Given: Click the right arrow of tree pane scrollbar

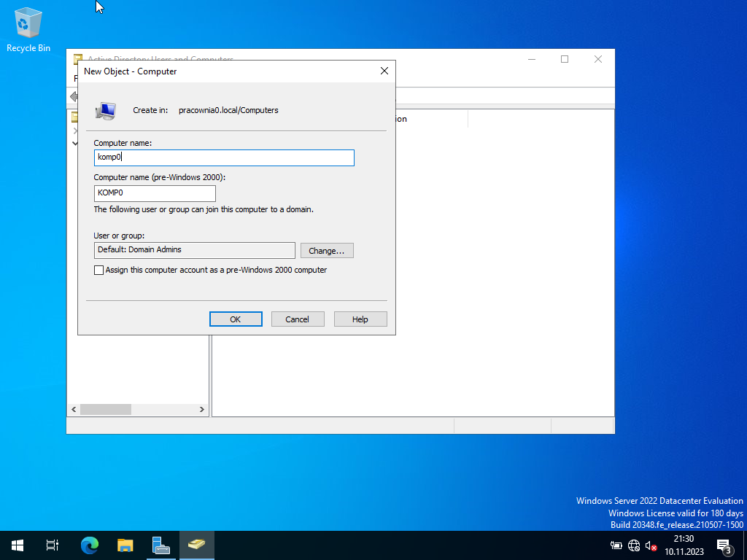Looking at the screenshot, I should pos(201,409).
